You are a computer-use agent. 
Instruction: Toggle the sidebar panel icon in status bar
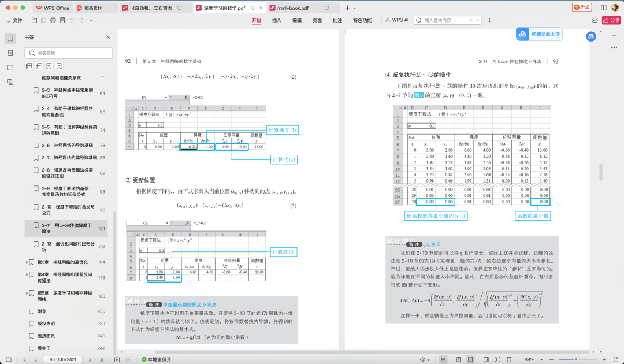point(9,359)
